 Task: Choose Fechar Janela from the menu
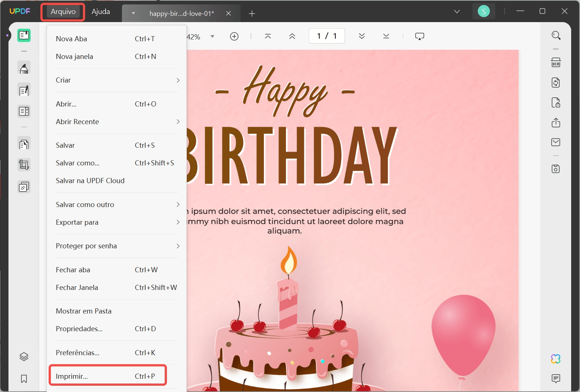click(117, 287)
